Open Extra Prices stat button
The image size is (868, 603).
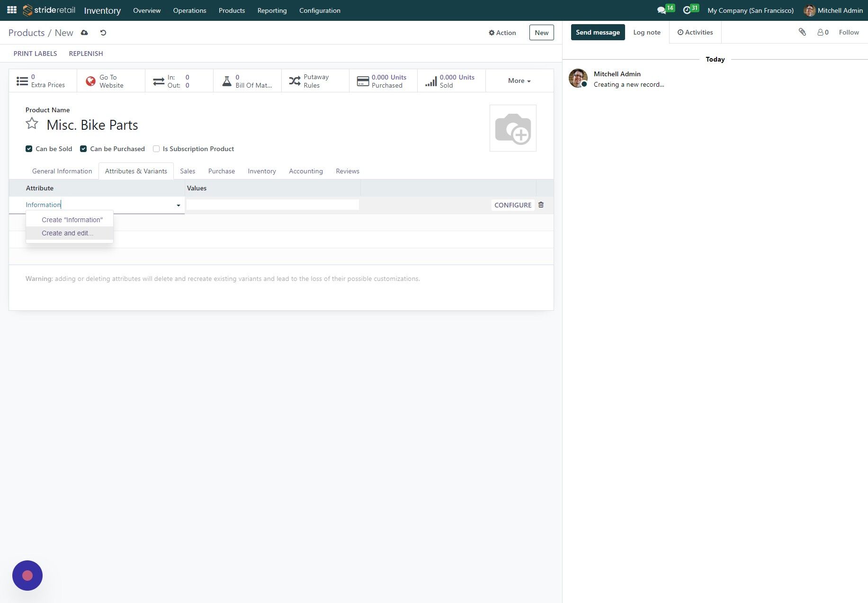coord(43,81)
